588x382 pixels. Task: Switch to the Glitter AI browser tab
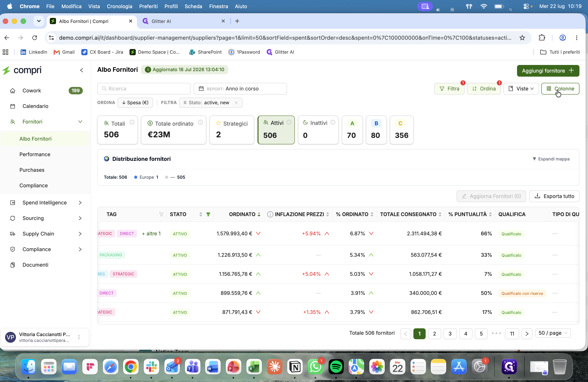(x=183, y=21)
